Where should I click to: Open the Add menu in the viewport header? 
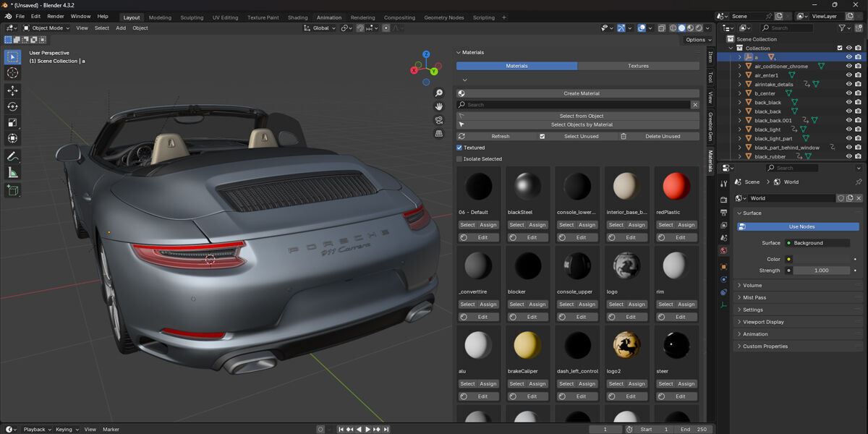click(121, 28)
